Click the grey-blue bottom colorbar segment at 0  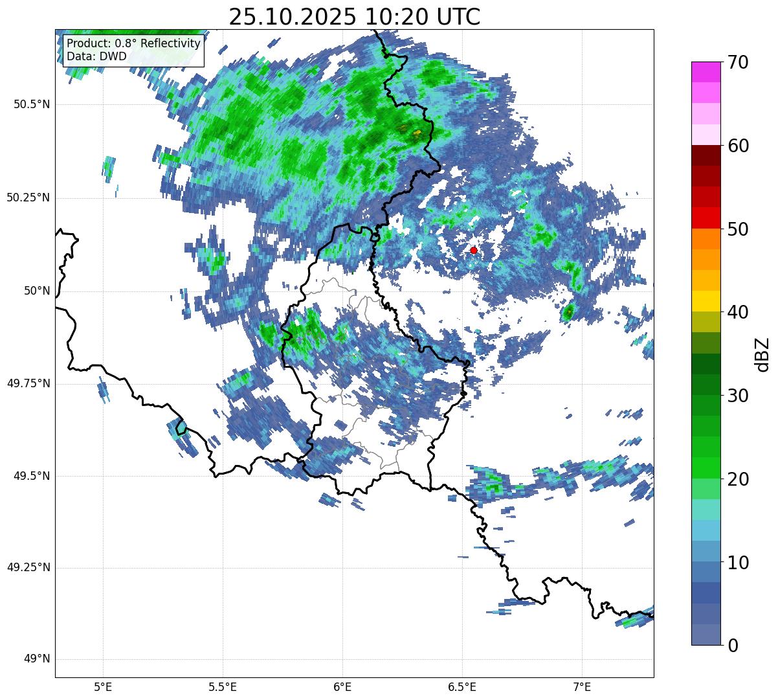click(706, 634)
